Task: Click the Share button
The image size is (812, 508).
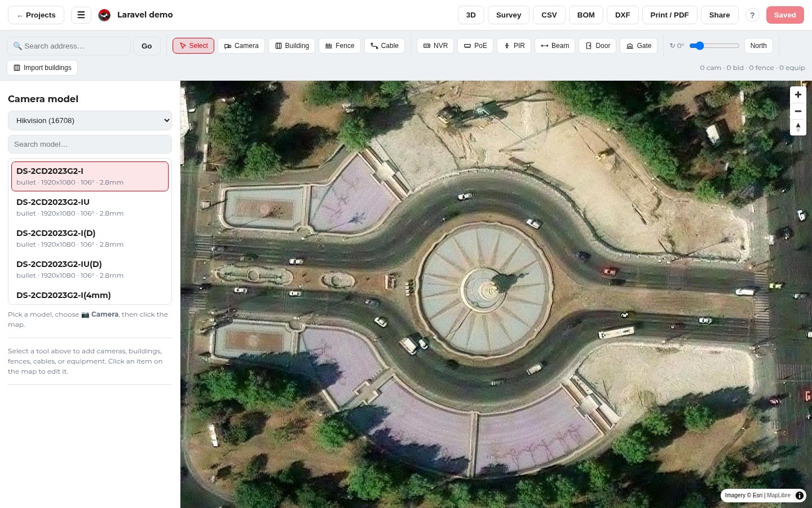Action: point(720,15)
